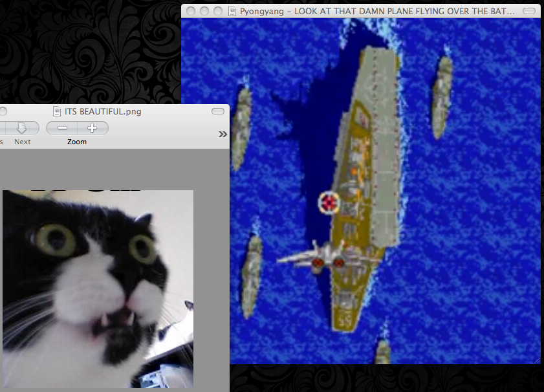Click the cat picture in ITS BEAUTIFUL.png window
This screenshot has width=544, height=392.
98,289
